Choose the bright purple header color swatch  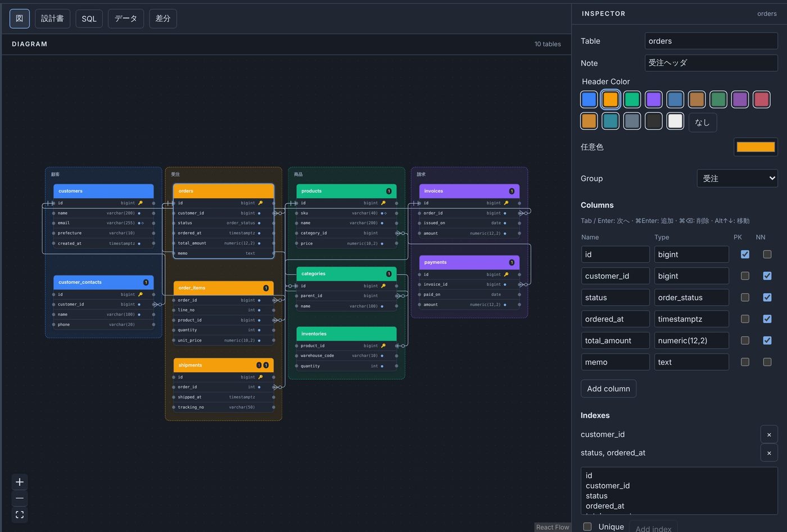[653, 99]
